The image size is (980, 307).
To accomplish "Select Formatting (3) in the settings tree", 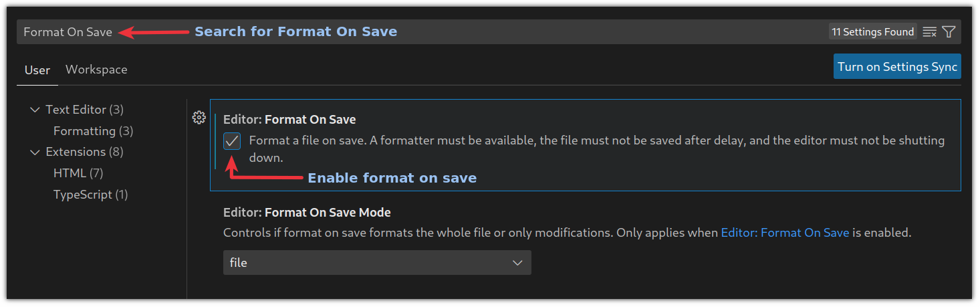I will click(x=94, y=131).
